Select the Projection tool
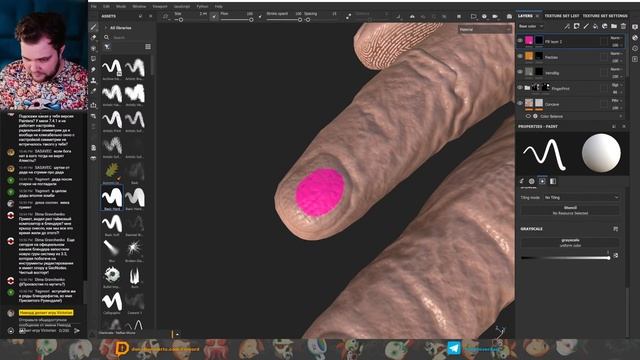 tap(93, 49)
